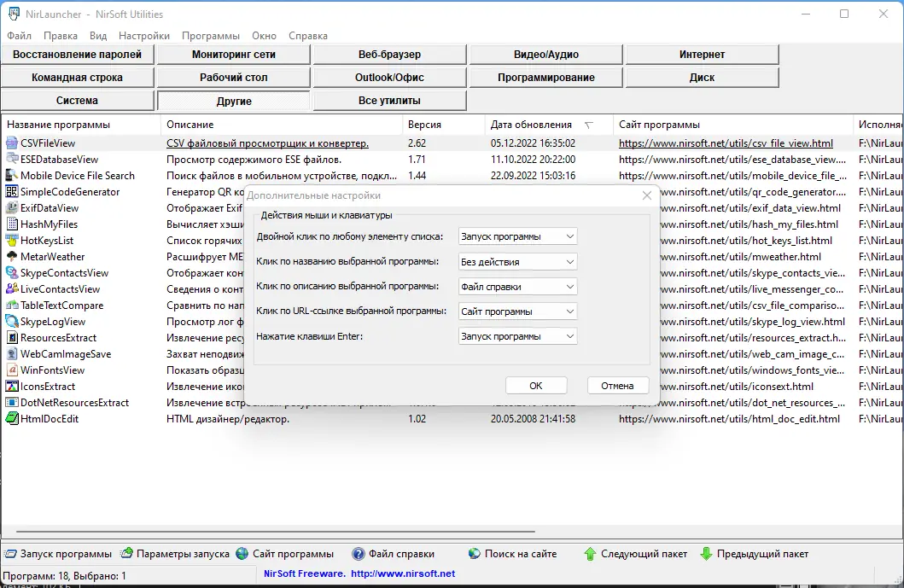Confirm the dialog with OK
This screenshot has height=588, width=904.
pos(535,386)
